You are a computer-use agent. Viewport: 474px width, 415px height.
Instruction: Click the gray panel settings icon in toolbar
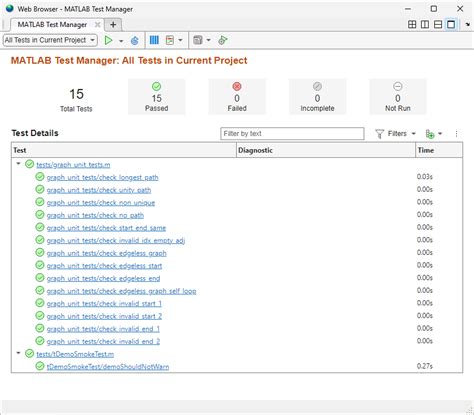[198, 40]
